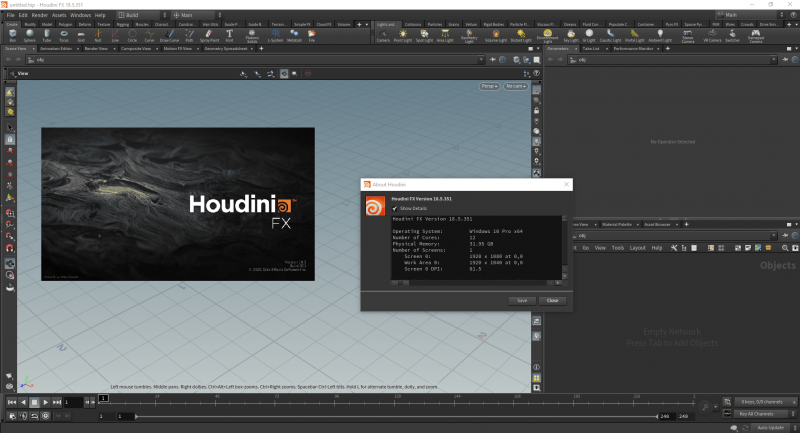Open the Rigging shelf tab

(x=122, y=24)
